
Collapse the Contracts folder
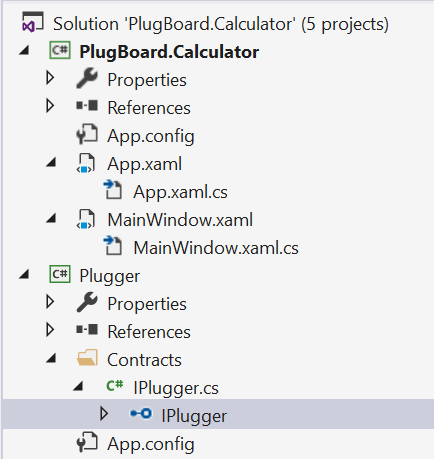click(51, 359)
